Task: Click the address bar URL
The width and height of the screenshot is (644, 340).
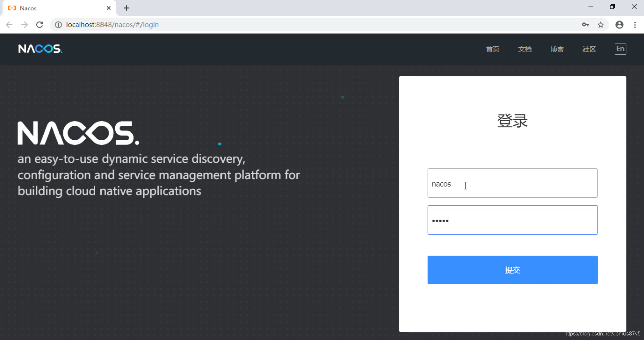Action: (x=112, y=25)
